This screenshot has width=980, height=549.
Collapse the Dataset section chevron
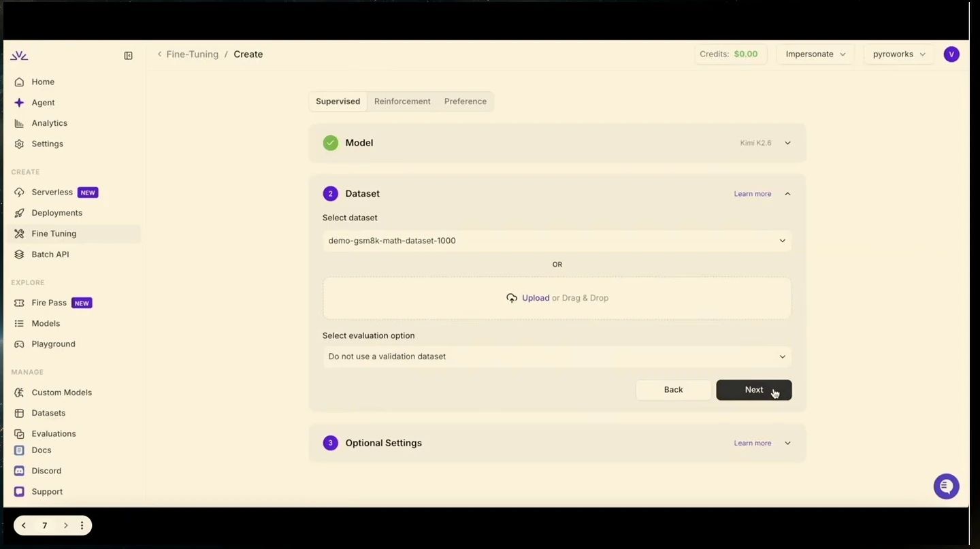coord(787,194)
